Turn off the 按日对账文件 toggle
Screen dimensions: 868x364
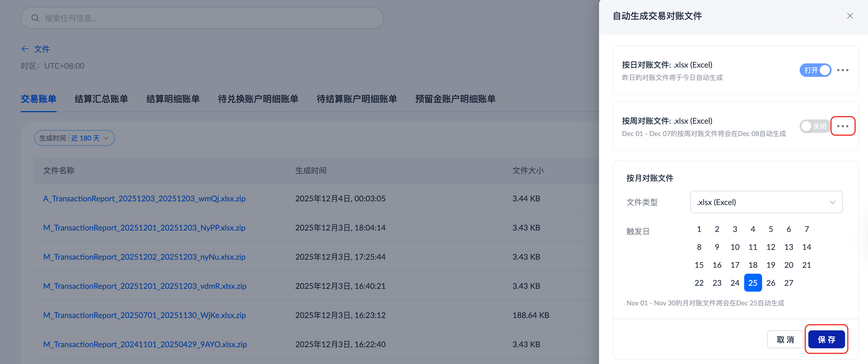click(x=815, y=70)
